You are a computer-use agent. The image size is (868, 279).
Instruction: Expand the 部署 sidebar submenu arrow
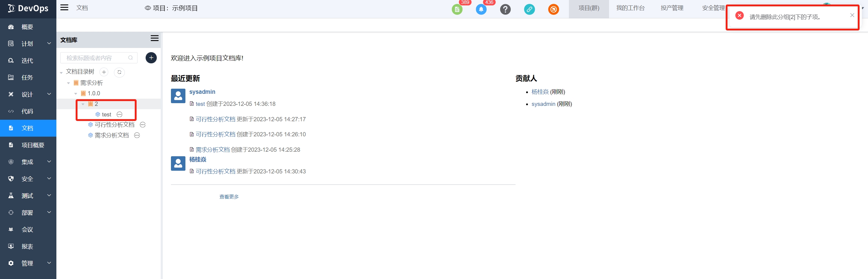49,212
